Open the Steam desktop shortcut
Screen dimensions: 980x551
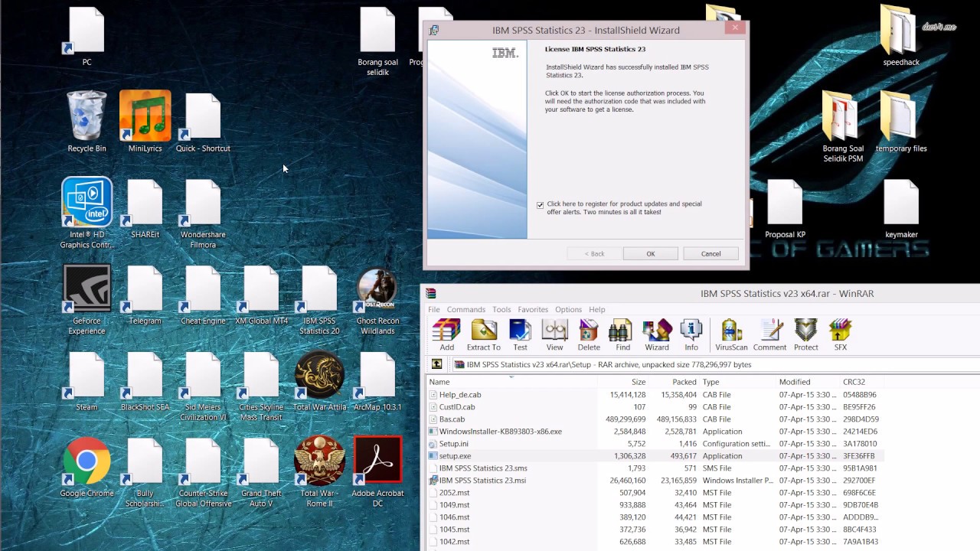(x=87, y=381)
